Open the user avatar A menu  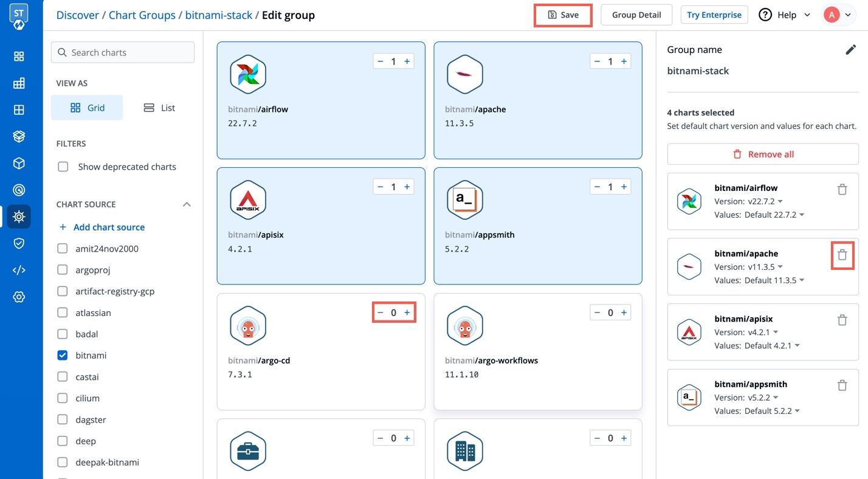[838, 15]
